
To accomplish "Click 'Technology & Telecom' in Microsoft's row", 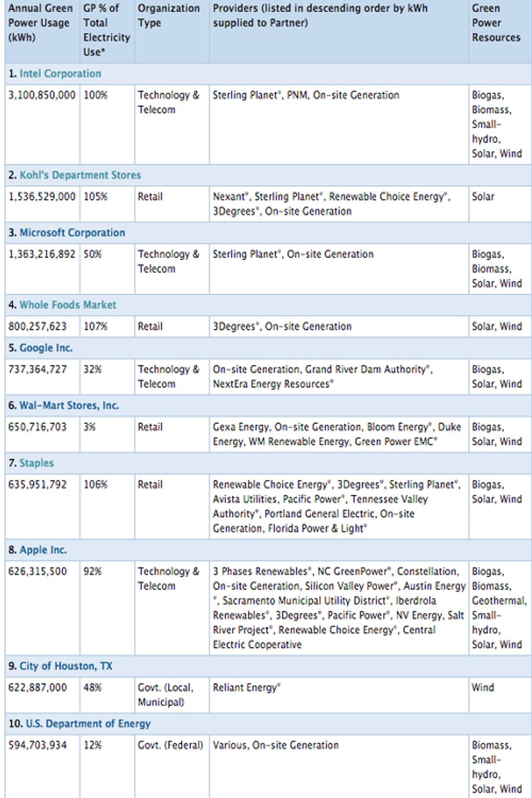I will click(168, 261).
